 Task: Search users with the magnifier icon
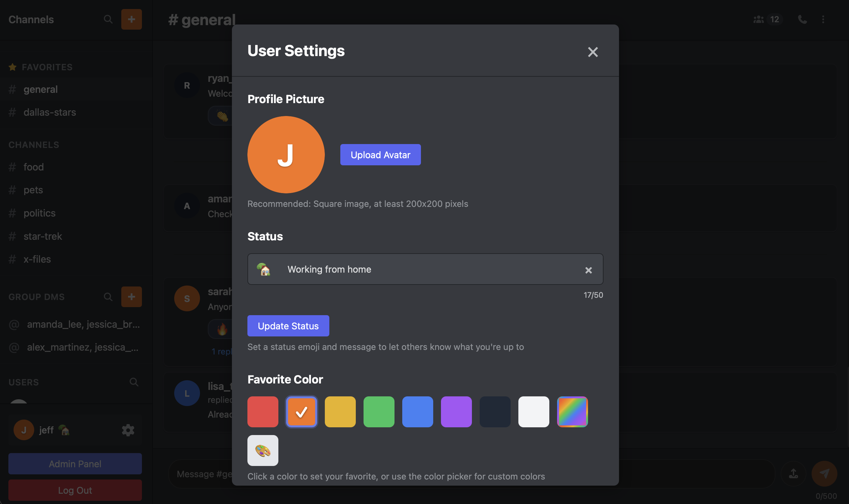coord(134,382)
